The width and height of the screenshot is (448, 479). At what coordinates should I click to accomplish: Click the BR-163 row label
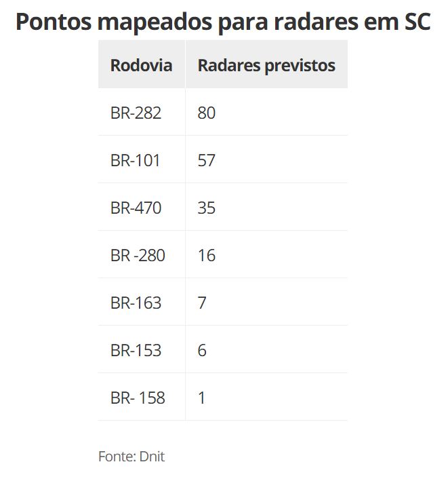click(136, 303)
